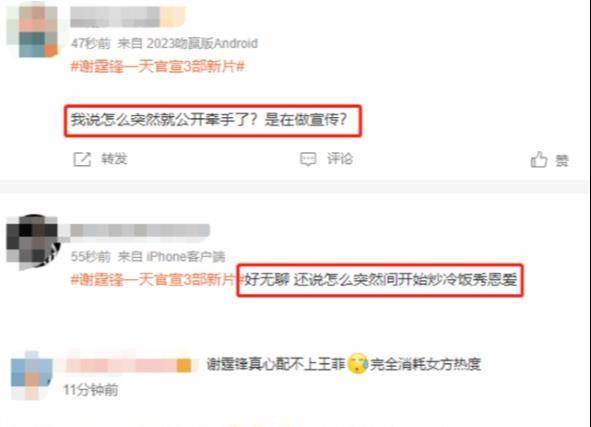Click the 来自 iPhone客户端 source link
This screenshot has height=427, width=591.
[x=171, y=257]
